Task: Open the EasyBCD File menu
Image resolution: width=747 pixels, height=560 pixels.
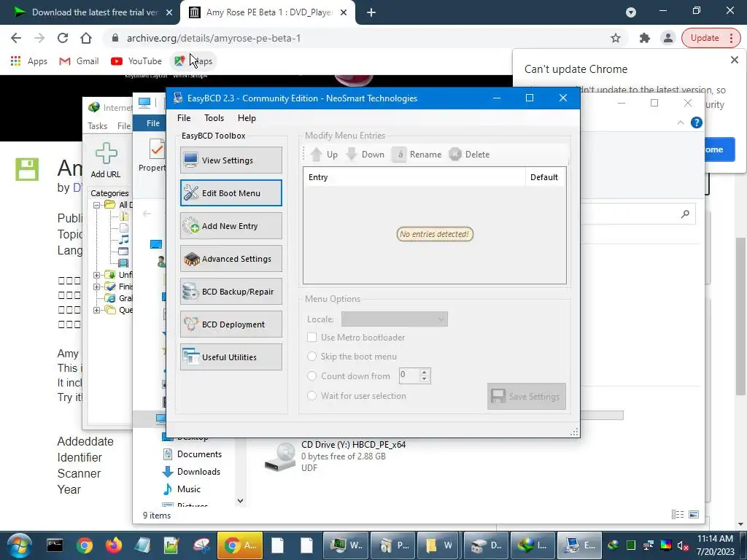Action: [x=184, y=118]
